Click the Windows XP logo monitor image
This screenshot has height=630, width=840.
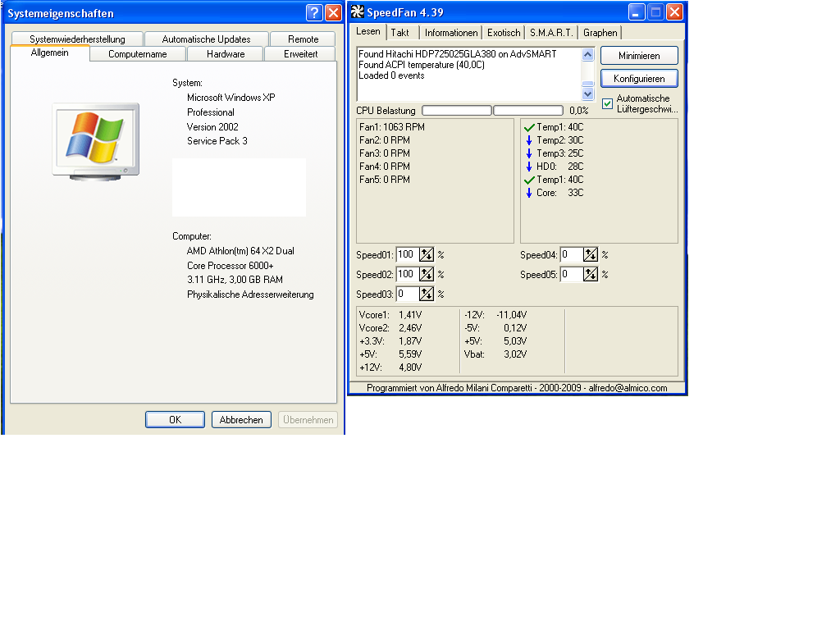(96, 141)
